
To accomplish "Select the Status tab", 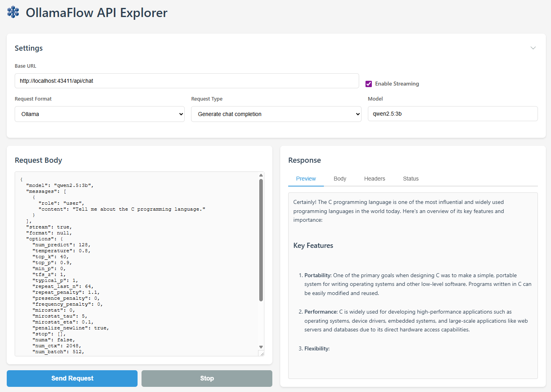I will (411, 179).
